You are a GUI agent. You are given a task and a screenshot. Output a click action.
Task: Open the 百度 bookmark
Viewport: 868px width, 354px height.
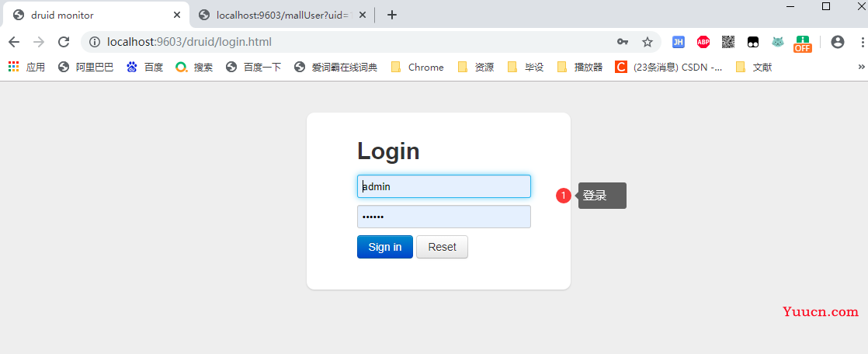tap(144, 68)
